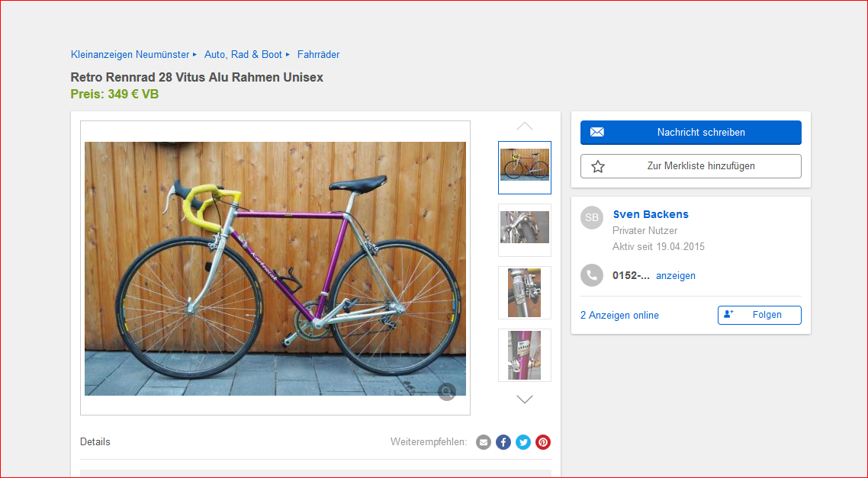Select the second brake photo thumbnail

click(x=525, y=230)
